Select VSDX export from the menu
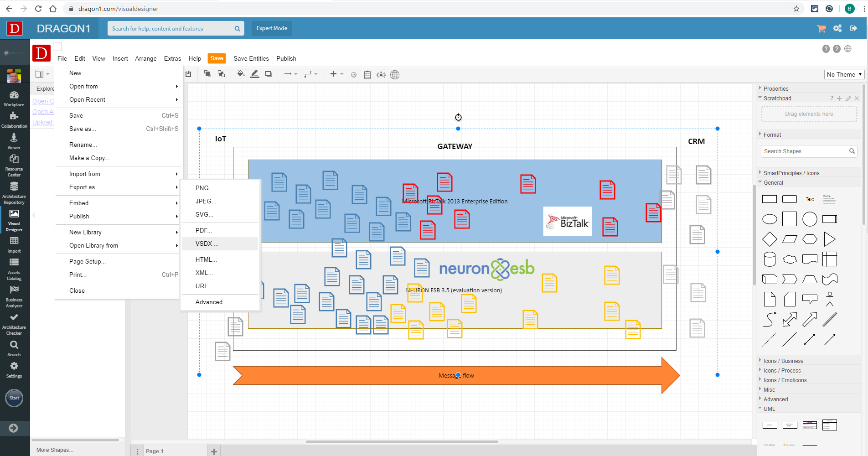Screen dimensions: 868x456 click(207, 244)
